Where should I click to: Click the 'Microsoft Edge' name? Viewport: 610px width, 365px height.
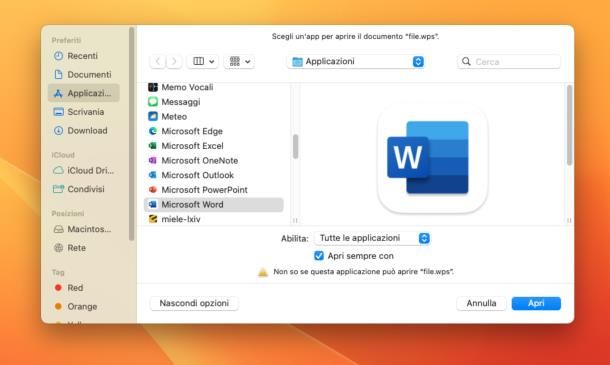pyautogui.click(x=192, y=131)
